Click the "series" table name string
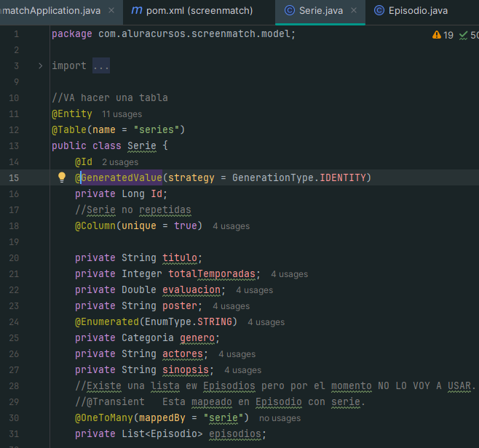The image size is (479, 448). [x=157, y=129]
